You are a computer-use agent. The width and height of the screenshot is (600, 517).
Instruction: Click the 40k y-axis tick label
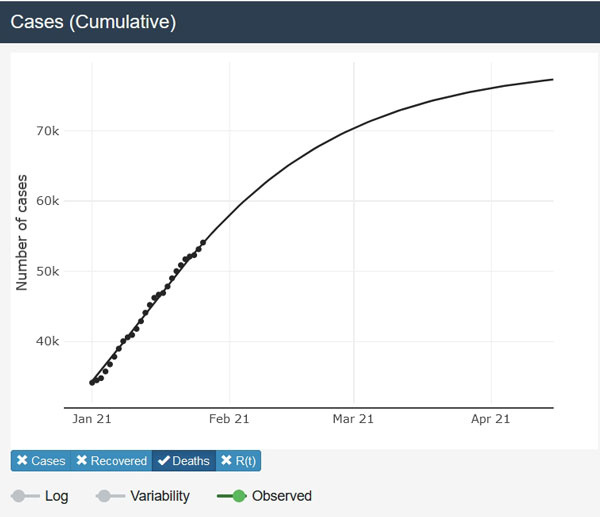[48, 341]
